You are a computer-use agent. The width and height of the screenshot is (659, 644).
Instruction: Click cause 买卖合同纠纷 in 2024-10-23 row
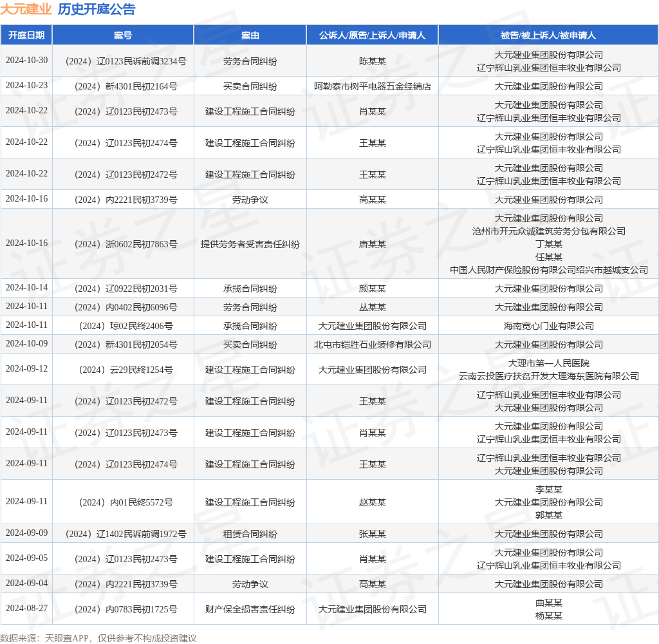(250, 87)
